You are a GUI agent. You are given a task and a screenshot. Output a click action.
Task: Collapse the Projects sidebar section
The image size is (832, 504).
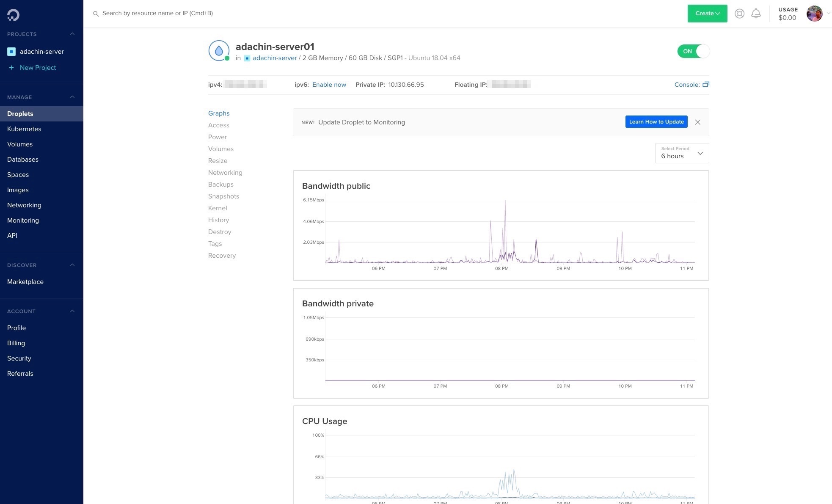(x=72, y=34)
